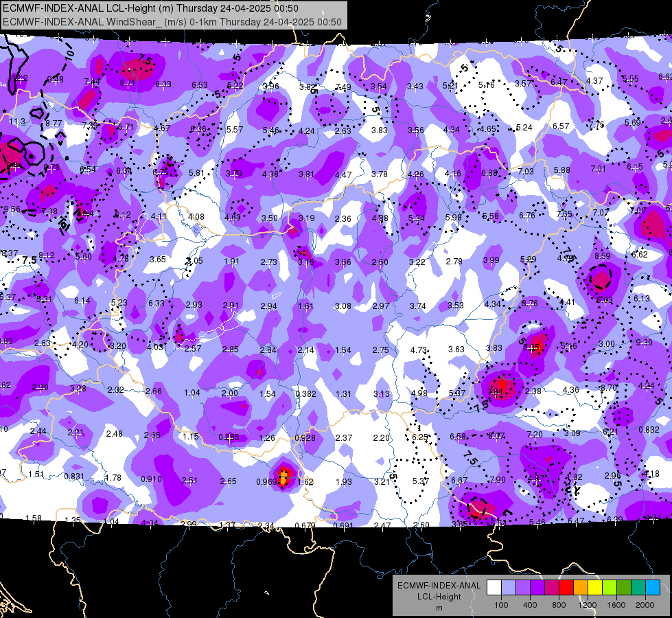Click the wind shear value '3.08'
672x618 pixels.
coord(343,306)
